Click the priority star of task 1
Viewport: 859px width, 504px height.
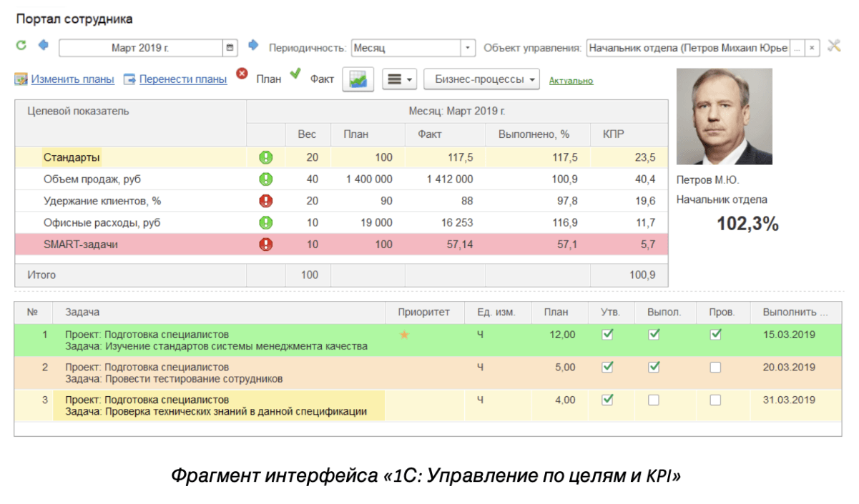pos(404,335)
